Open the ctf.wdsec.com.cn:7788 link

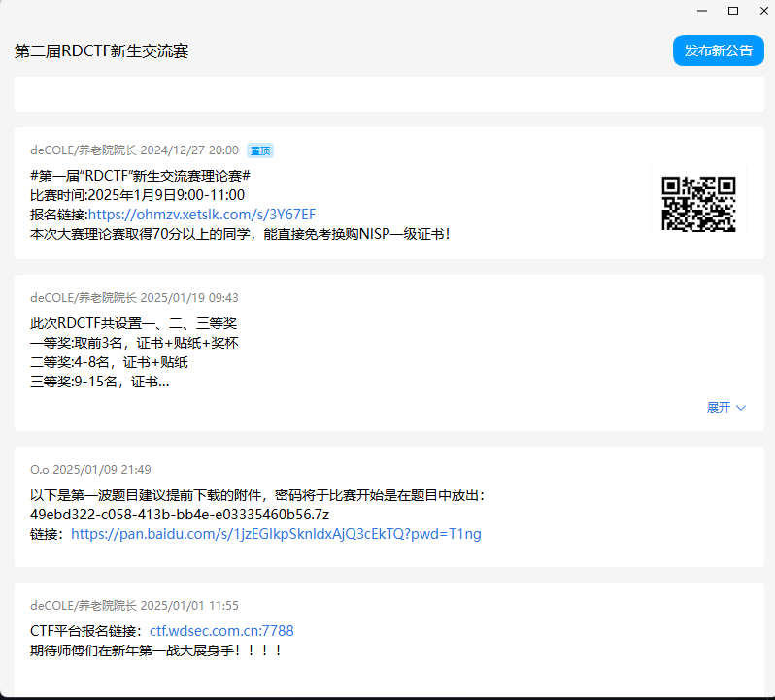point(221,631)
